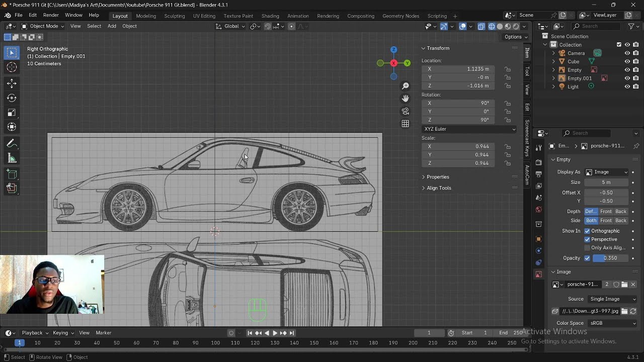Select the Measure tool
644x362 pixels.
(x=12, y=159)
